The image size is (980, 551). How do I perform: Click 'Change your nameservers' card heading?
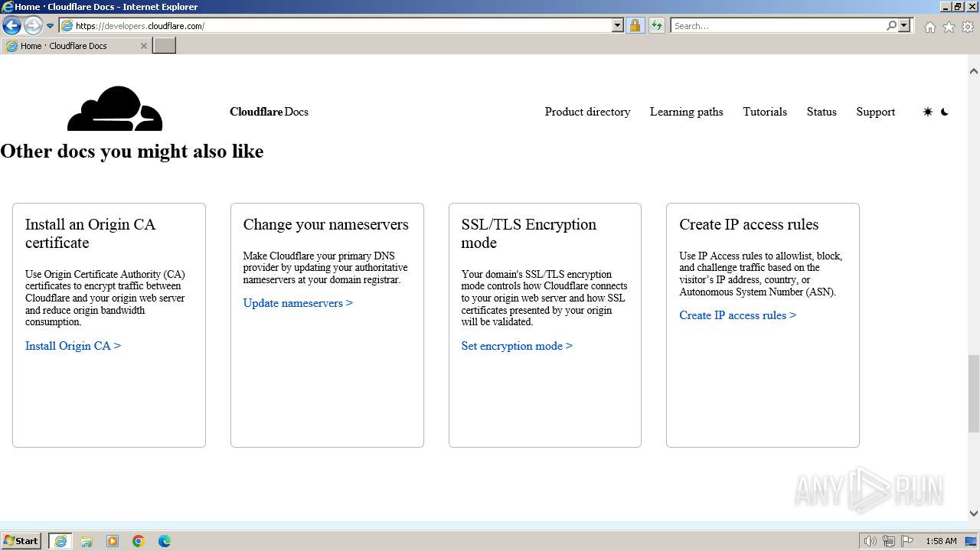click(x=326, y=224)
